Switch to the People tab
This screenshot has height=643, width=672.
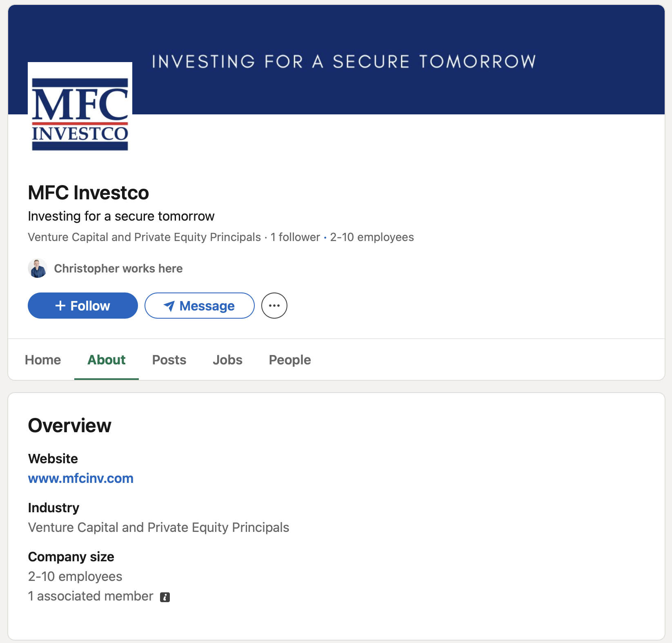click(289, 360)
